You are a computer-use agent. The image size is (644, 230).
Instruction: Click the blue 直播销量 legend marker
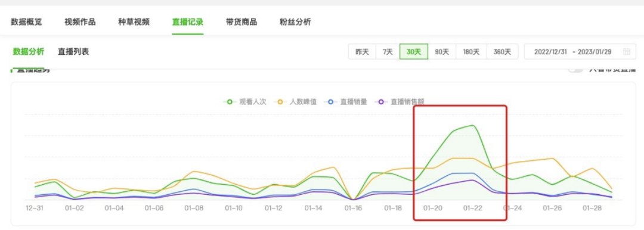point(330,102)
